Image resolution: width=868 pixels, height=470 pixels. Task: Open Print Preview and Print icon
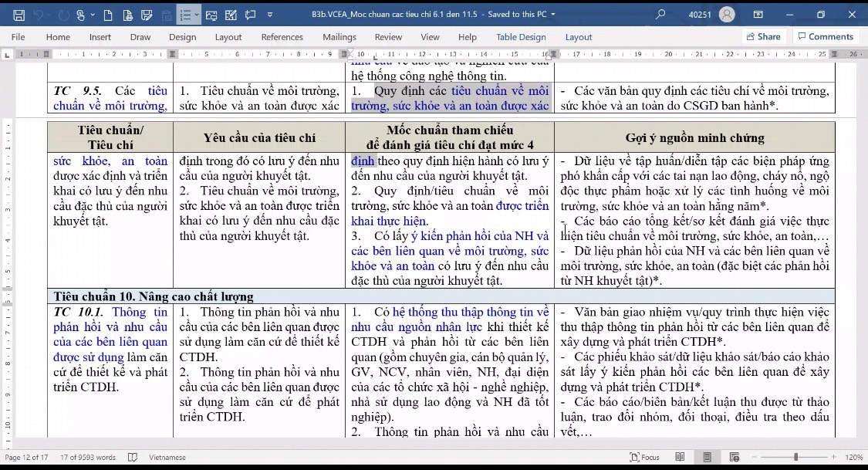tap(127, 15)
